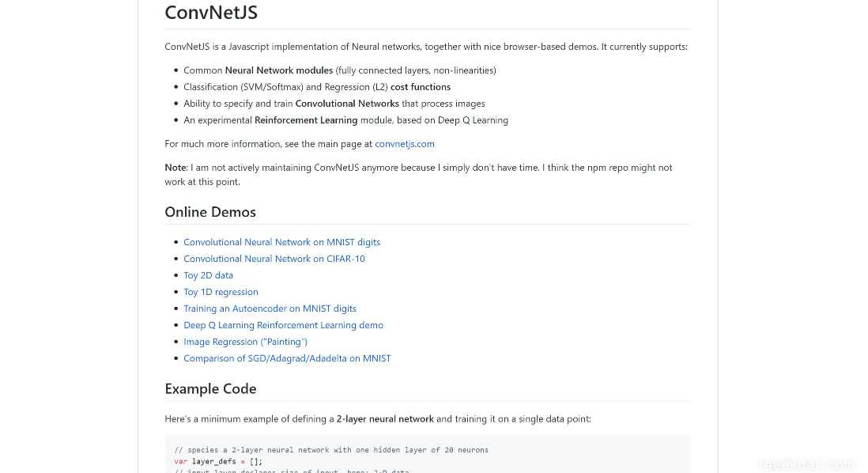This screenshot has width=868, height=473.
Task: Click the bold Note label
Action: click(175, 168)
